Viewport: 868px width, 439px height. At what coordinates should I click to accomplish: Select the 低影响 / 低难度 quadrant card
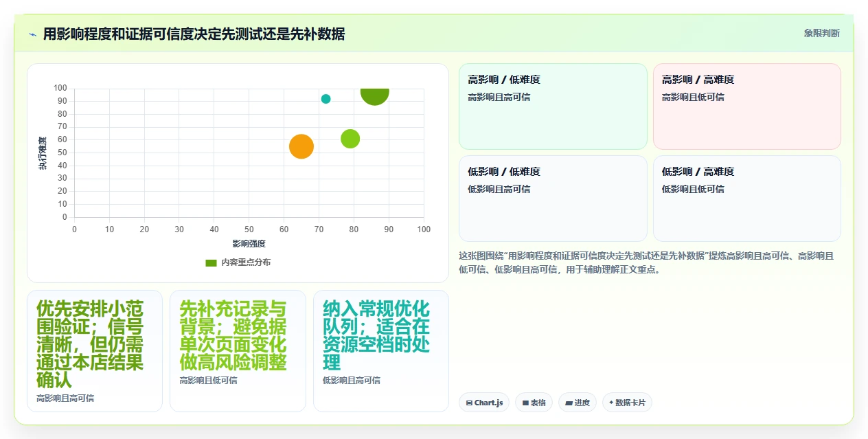(x=553, y=199)
